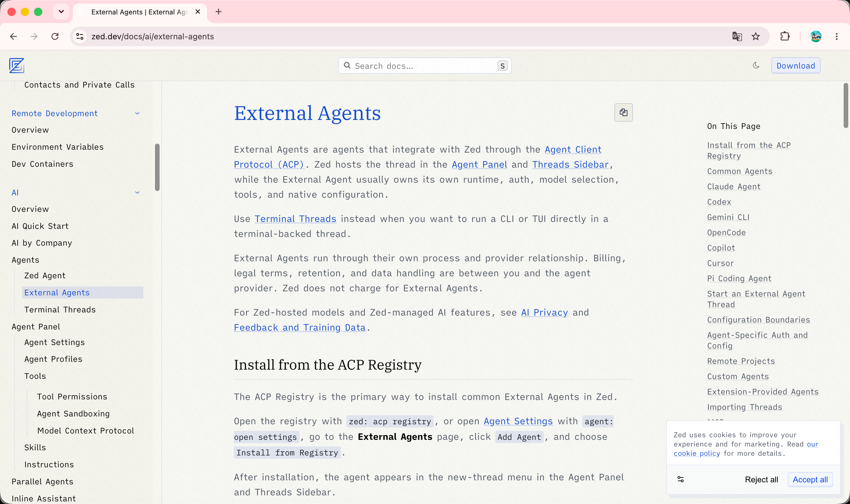Open Agent Panel in the sidebar
The width and height of the screenshot is (850, 504).
click(36, 327)
